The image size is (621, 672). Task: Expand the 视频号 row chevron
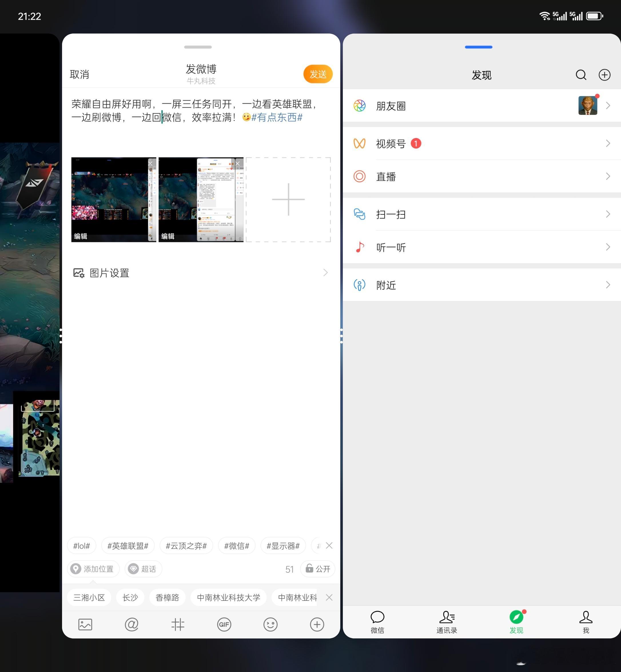(608, 143)
